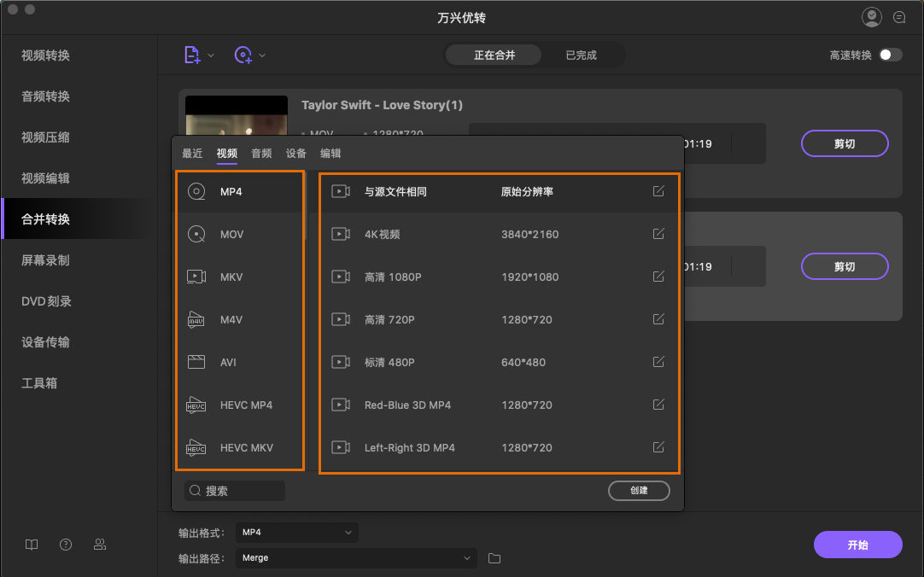Click the search field in the format dialog
The width and height of the screenshot is (924, 577).
pyautogui.click(x=235, y=491)
